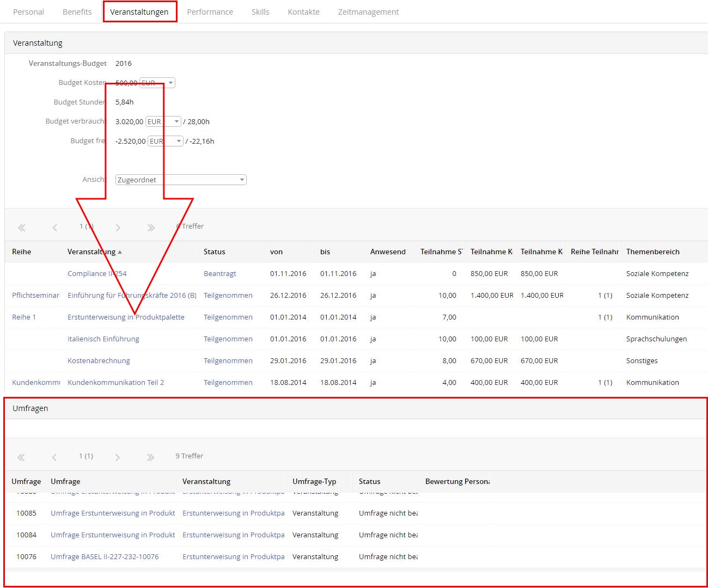Open Budget verbraucht currency dropdown
708x588 pixels.
(163, 121)
